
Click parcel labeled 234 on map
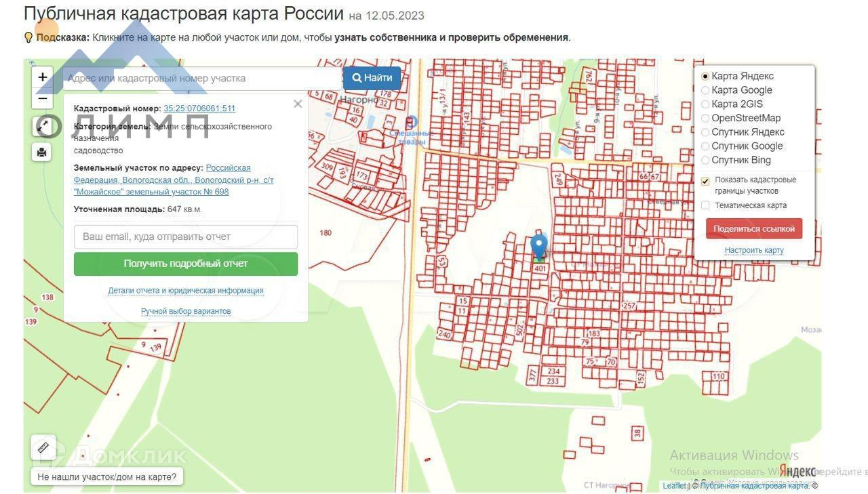pyautogui.click(x=554, y=371)
